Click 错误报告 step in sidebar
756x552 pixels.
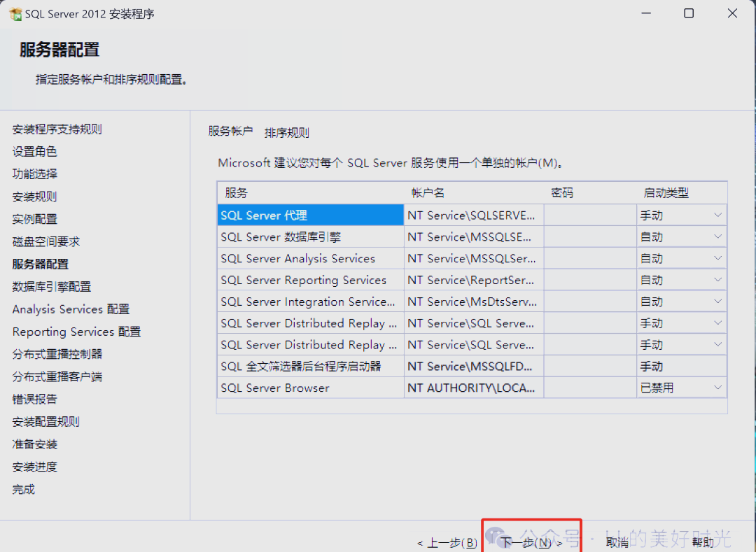tap(35, 399)
